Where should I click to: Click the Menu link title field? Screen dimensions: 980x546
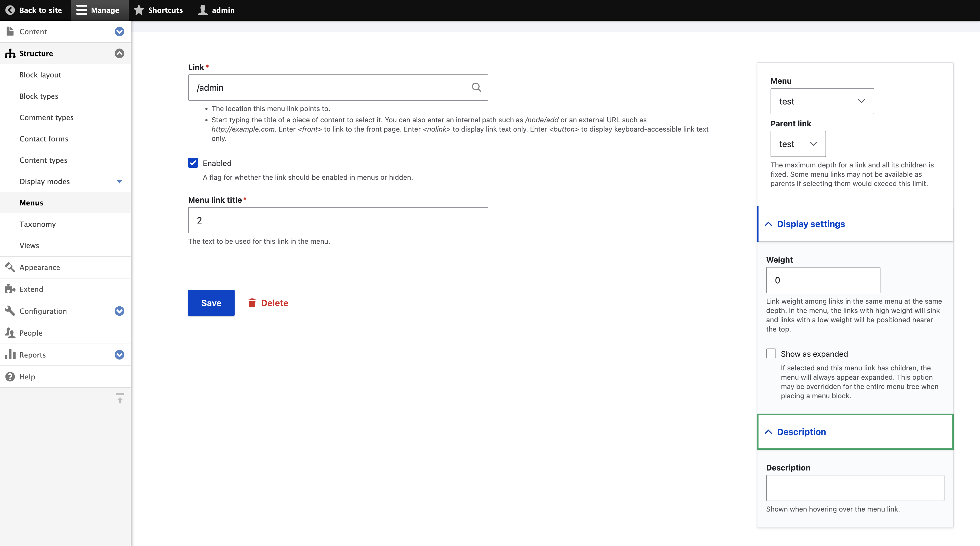(x=338, y=220)
